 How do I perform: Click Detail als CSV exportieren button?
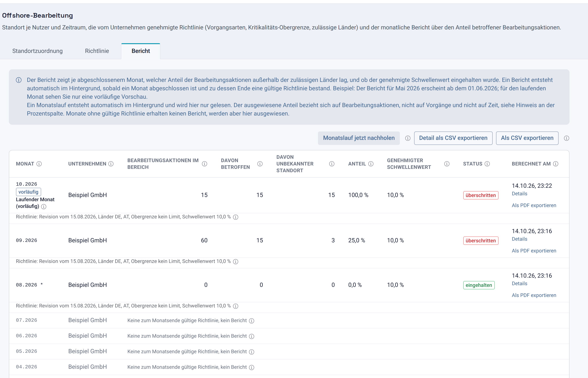pos(453,138)
